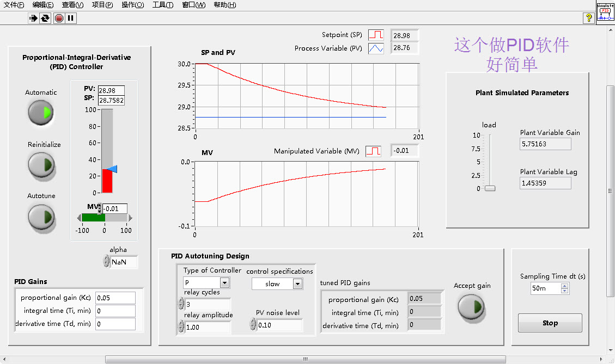Click the Pause toolbar icon
Screen dimensions: 615x364
71,18
